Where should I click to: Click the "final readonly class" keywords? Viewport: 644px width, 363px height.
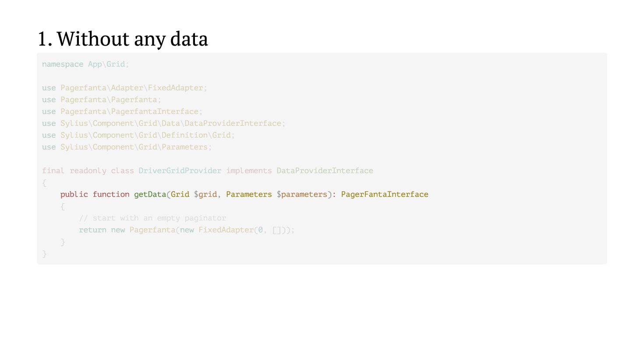(88, 171)
